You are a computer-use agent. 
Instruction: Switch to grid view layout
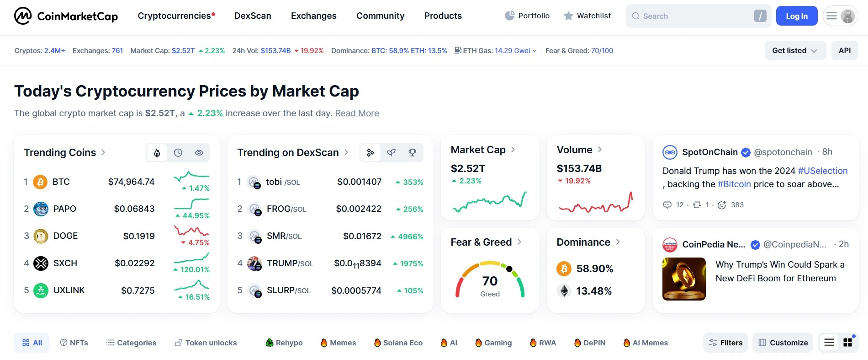848,343
